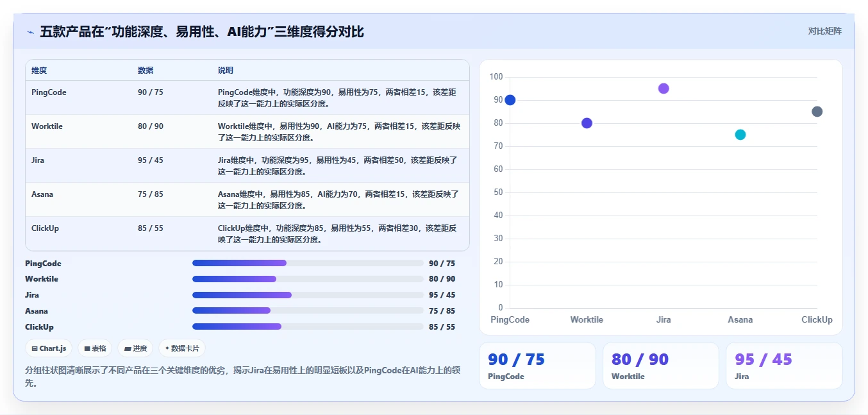Viewport: 868px width, 415px height.
Task: Select the 数据卡片 tag chip
Action: (x=182, y=348)
